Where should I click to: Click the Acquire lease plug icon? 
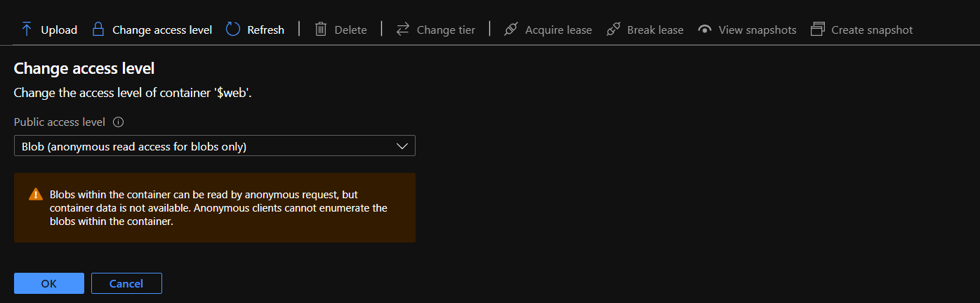click(511, 30)
